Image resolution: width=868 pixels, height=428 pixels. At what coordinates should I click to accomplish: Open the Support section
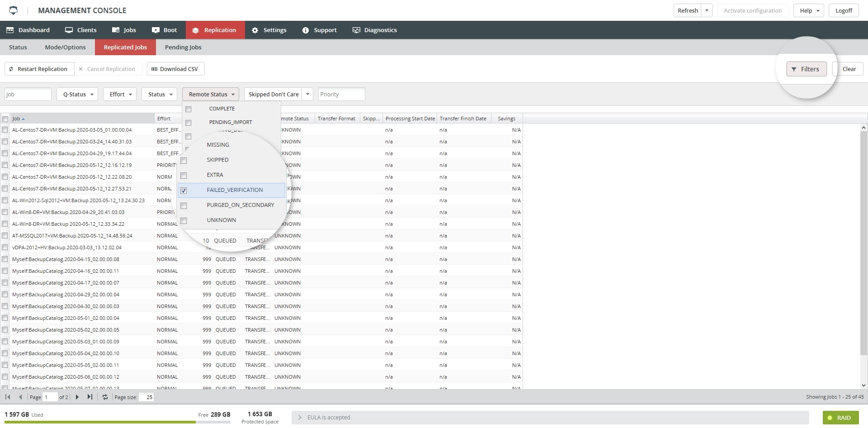click(x=320, y=30)
